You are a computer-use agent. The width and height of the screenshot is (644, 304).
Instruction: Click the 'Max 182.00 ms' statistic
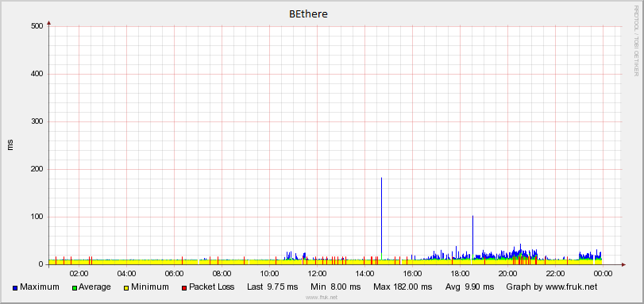(403, 287)
